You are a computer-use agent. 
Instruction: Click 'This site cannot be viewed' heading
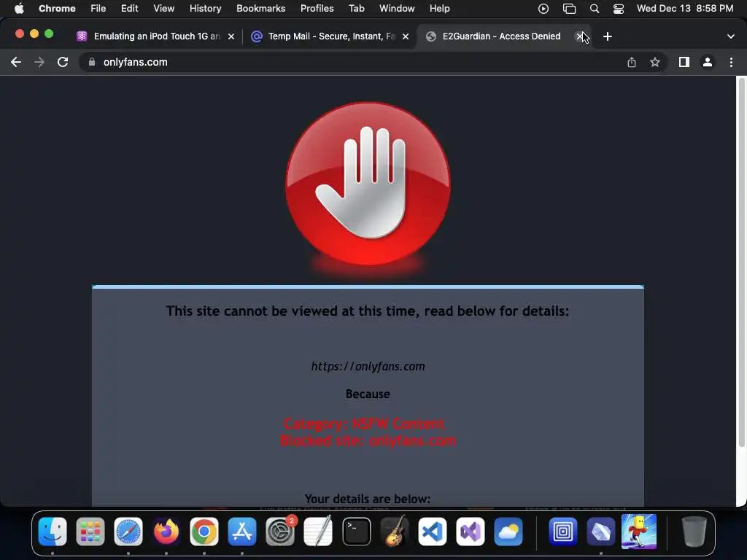click(x=368, y=311)
